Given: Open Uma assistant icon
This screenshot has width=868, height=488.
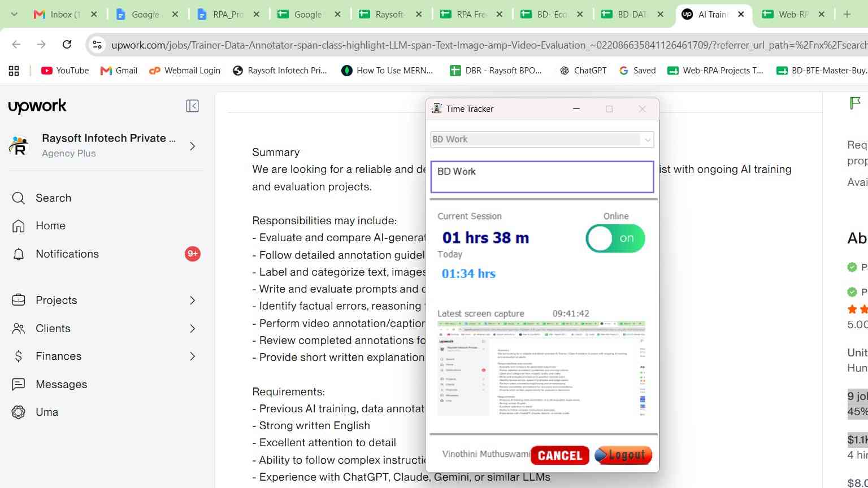Looking at the screenshot, I should tap(19, 412).
